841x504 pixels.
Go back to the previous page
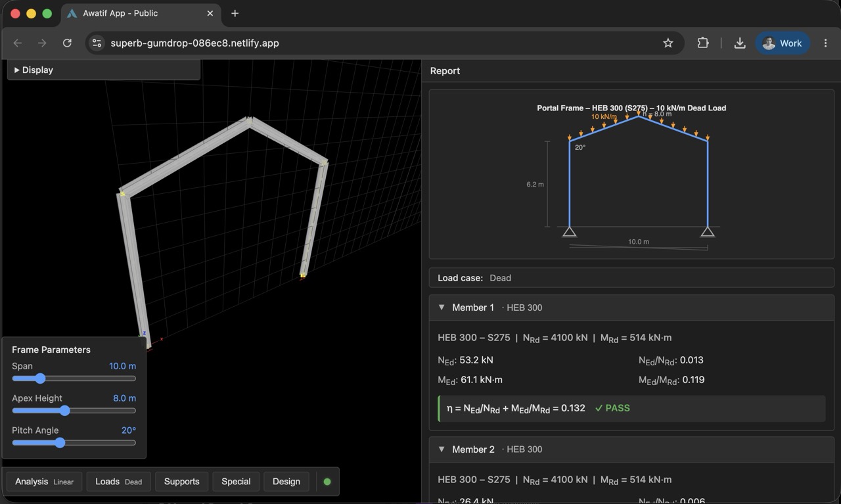pos(18,43)
